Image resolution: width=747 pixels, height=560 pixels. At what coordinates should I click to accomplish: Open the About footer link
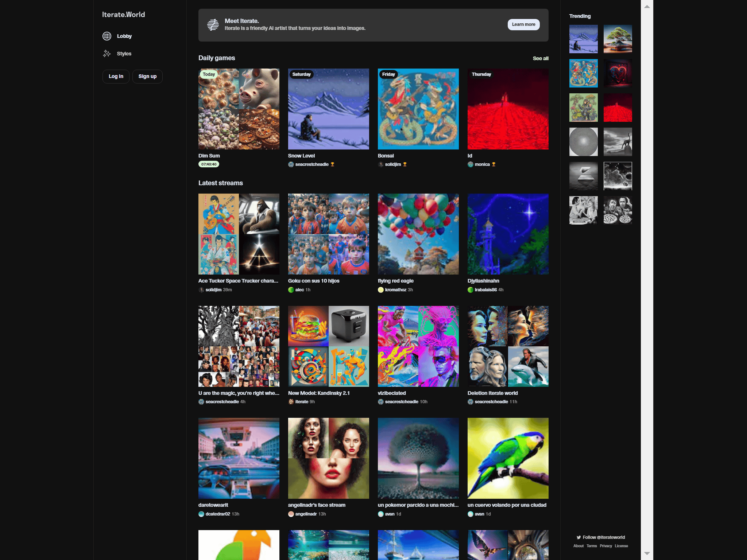coord(578,546)
